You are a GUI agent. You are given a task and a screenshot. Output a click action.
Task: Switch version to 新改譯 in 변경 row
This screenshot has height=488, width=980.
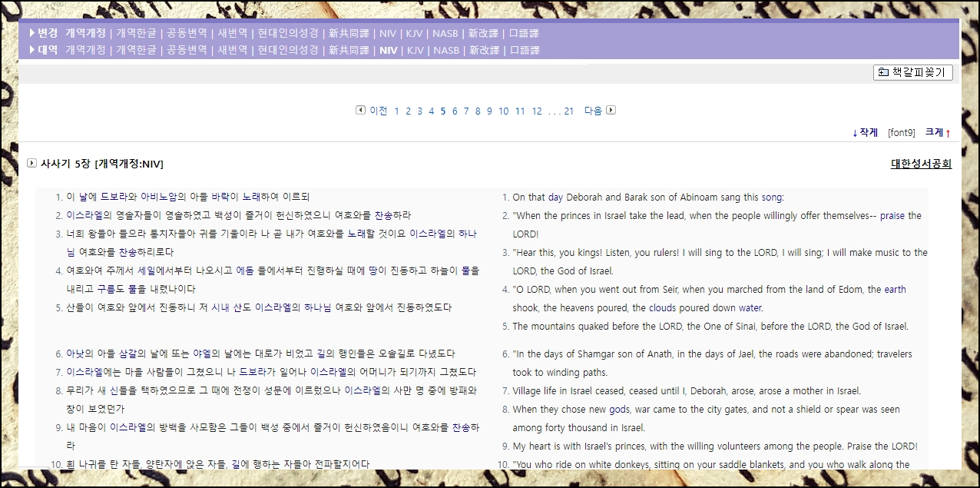click(484, 33)
